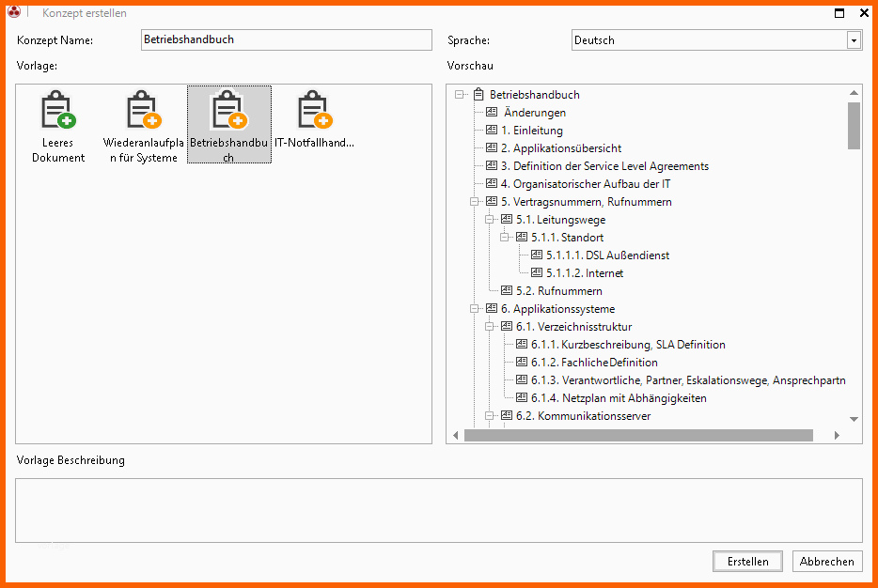Image resolution: width=878 pixels, height=588 pixels.
Task: Click the page icon next to 1. Einleitung
Action: (x=492, y=131)
